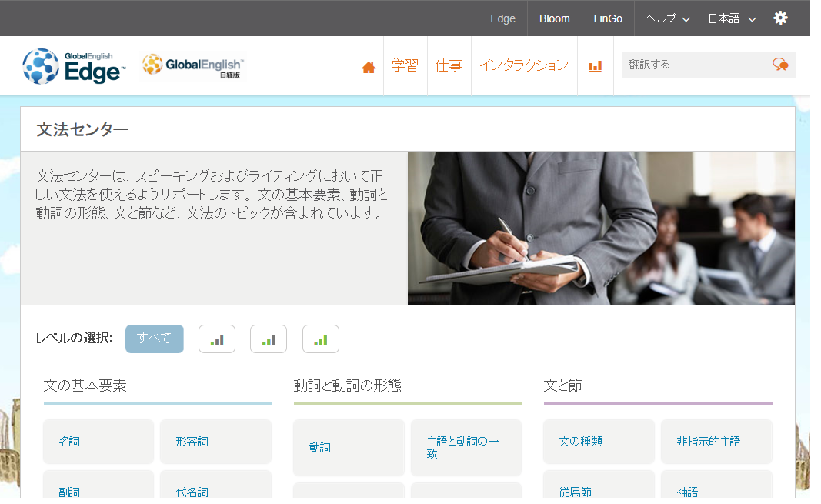Open the progress bar chart icon
Viewport: 821px width, 504px height.
tap(596, 66)
